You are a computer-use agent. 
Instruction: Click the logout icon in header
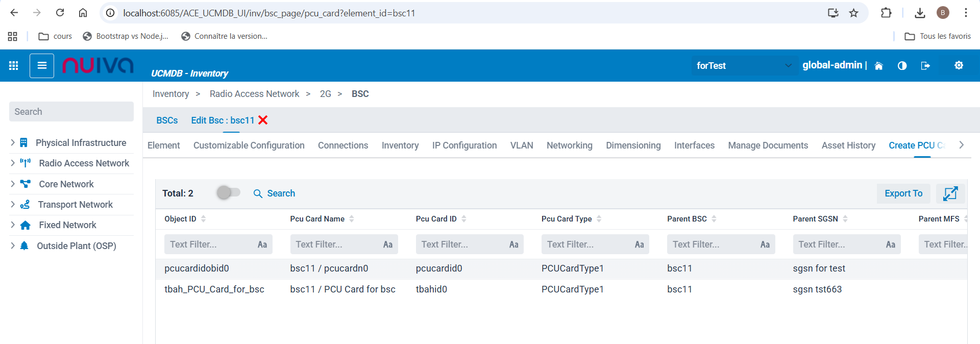tap(925, 66)
